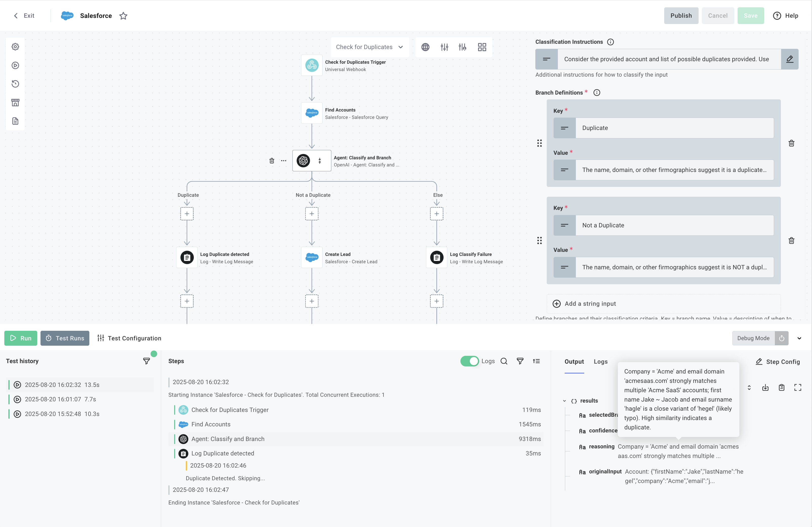Collapse the results tree in Output panel
This screenshot has height=527, width=812.
[x=564, y=401]
